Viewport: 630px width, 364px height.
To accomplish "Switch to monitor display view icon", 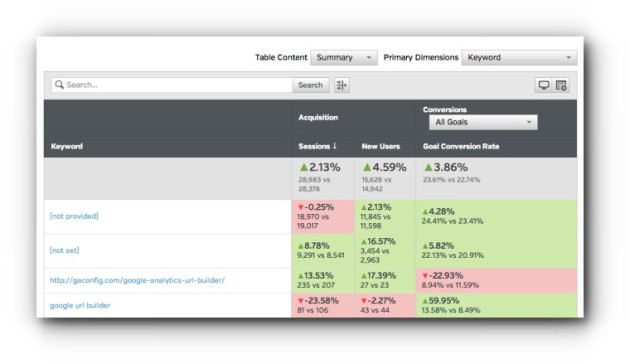I will click(544, 85).
